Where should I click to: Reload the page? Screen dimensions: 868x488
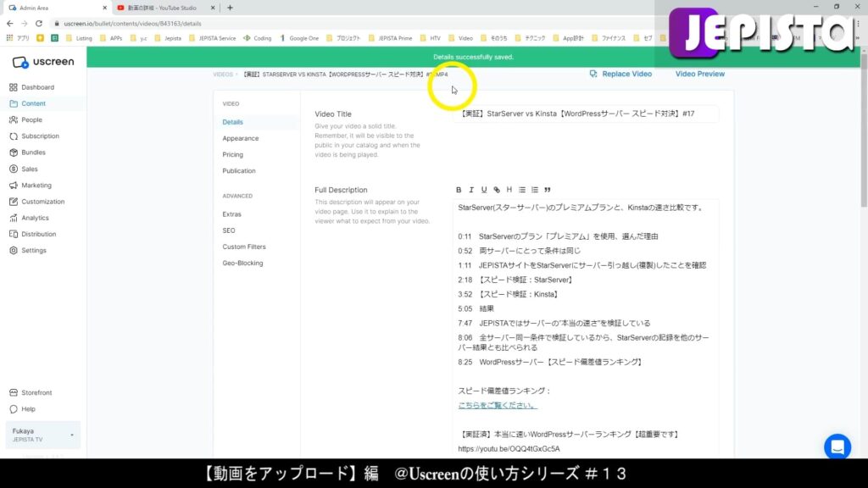(x=39, y=23)
